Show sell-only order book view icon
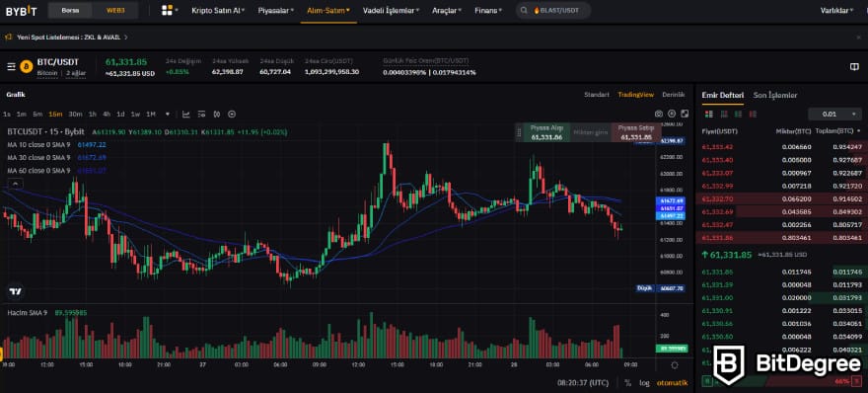Screen dimensions: 868x393 [753, 115]
